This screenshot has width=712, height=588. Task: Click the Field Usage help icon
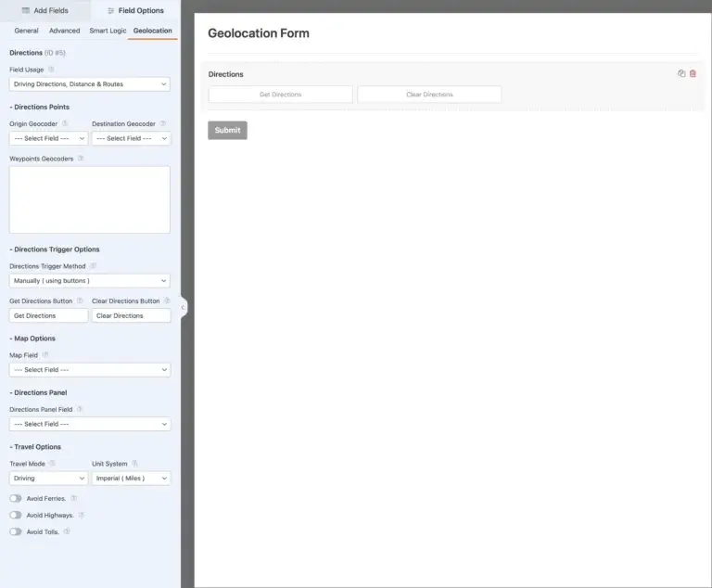point(51,70)
